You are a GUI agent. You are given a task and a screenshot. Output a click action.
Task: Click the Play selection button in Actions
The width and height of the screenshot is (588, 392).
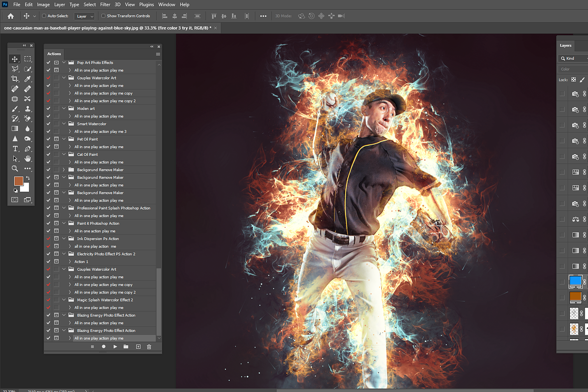115,346
